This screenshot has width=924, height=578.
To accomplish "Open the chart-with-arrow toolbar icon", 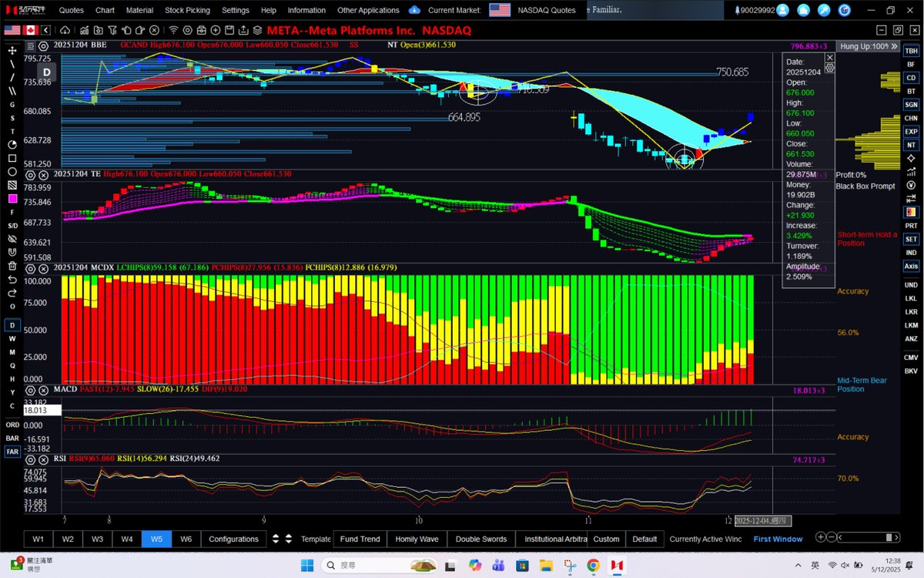I will (x=83, y=30).
